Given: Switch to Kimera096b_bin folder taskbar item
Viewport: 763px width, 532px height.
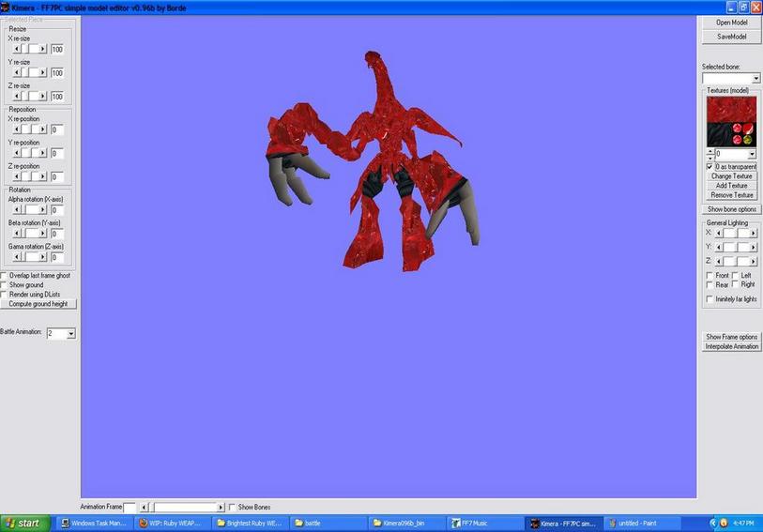Looking at the screenshot, I should pos(406,524).
